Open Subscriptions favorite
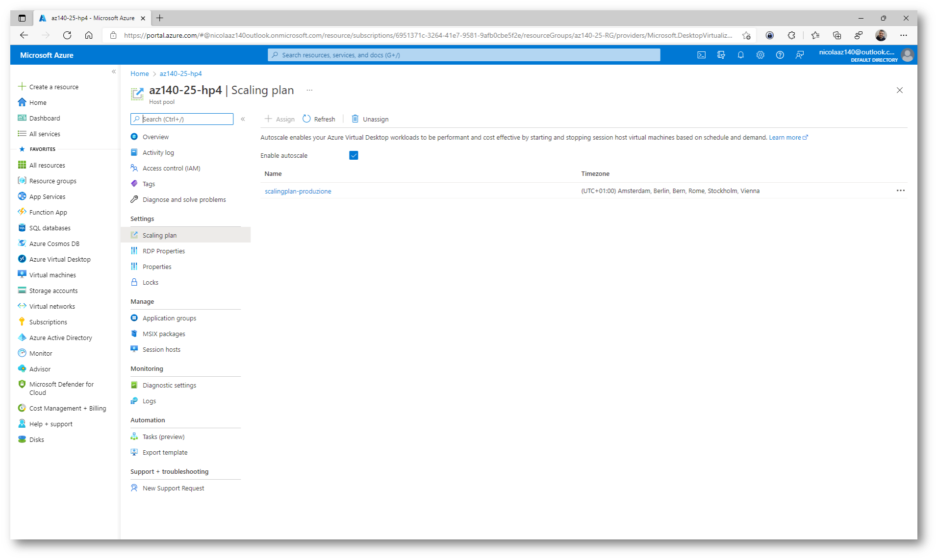 [x=48, y=322]
